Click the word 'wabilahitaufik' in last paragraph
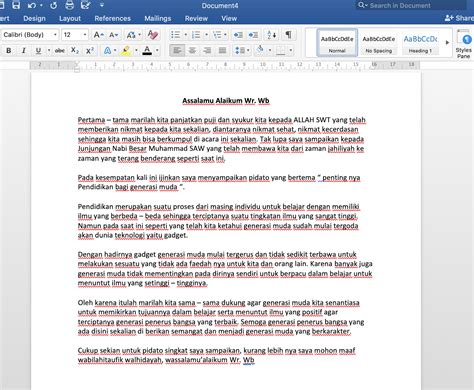The width and height of the screenshot is (474, 390). [x=100, y=360]
